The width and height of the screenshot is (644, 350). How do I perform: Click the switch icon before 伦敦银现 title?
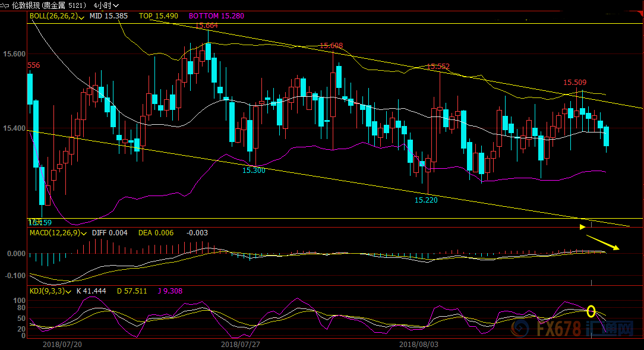coord(5,5)
